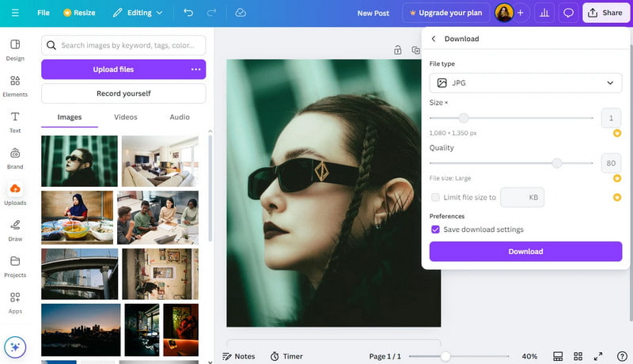Screen dimensions: 633x364
Task: Open the Elements panel in sidebar
Action: 15,85
